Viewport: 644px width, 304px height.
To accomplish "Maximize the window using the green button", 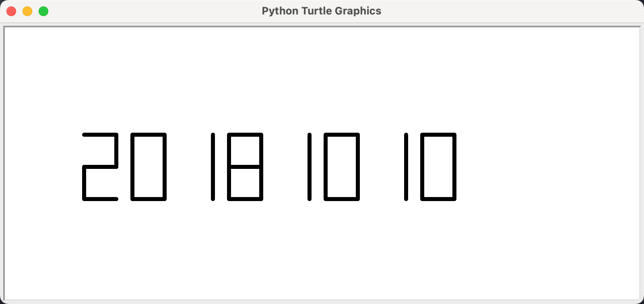I will tap(43, 11).
